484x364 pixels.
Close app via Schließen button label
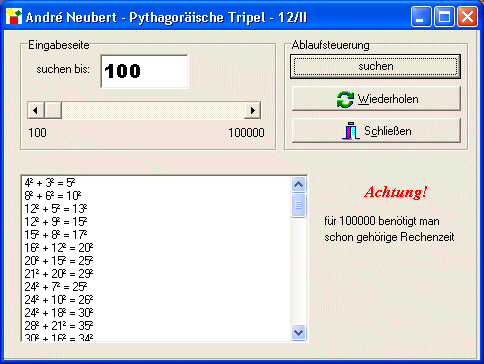pos(388,131)
